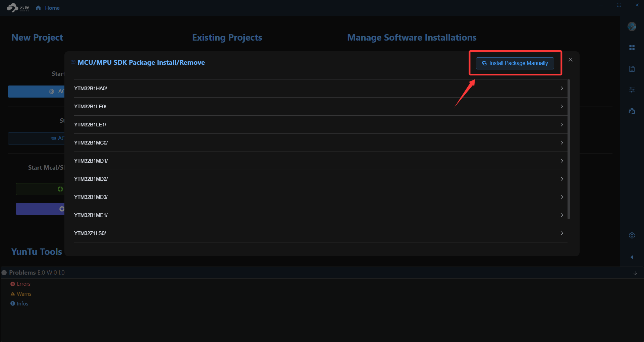The width and height of the screenshot is (644, 342).
Task: Expand the YTM32B1LE0/ row chevron
Action: [562, 107]
